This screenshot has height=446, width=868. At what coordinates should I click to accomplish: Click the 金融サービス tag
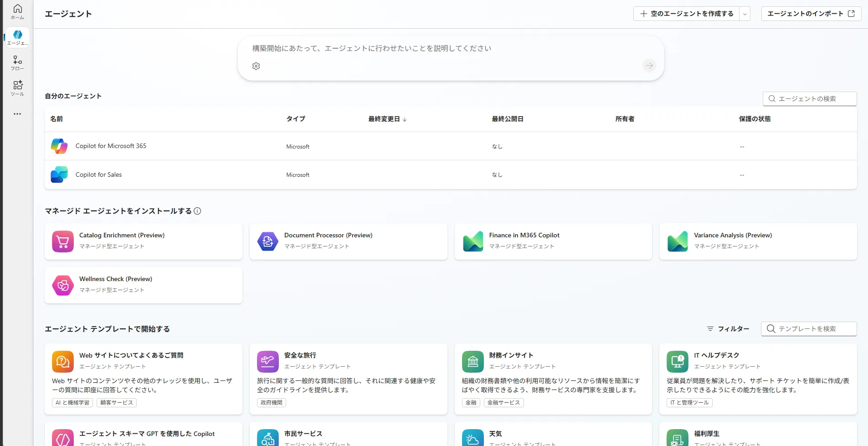[x=503, y=403]
